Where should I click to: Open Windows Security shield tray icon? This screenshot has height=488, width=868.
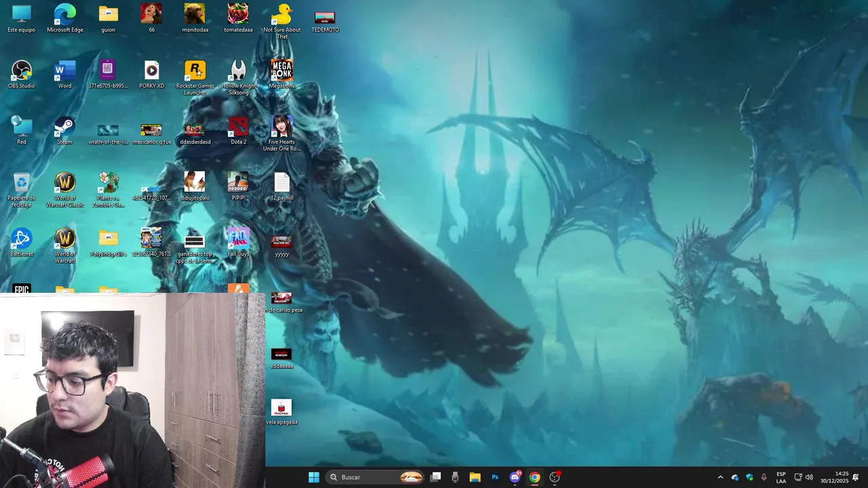point(749,477)
